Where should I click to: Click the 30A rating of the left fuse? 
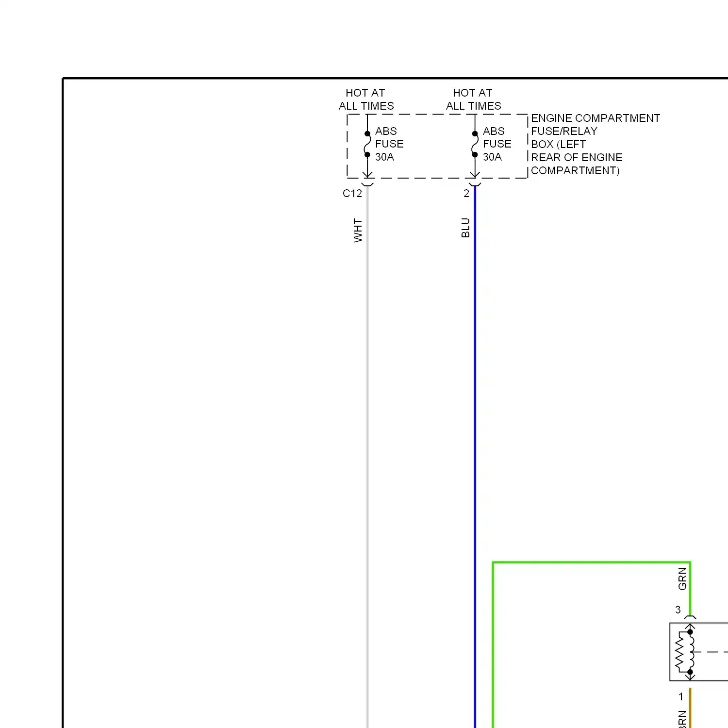click(x=384, y=157)
